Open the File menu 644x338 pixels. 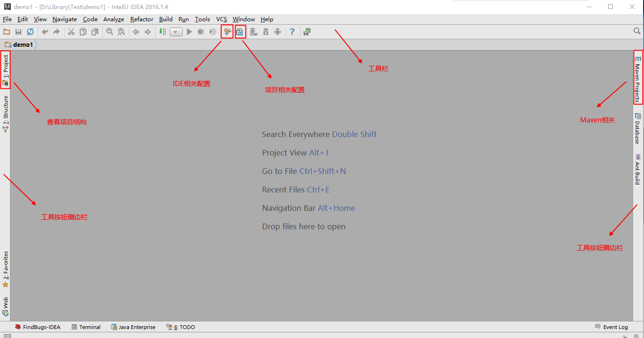7,19
